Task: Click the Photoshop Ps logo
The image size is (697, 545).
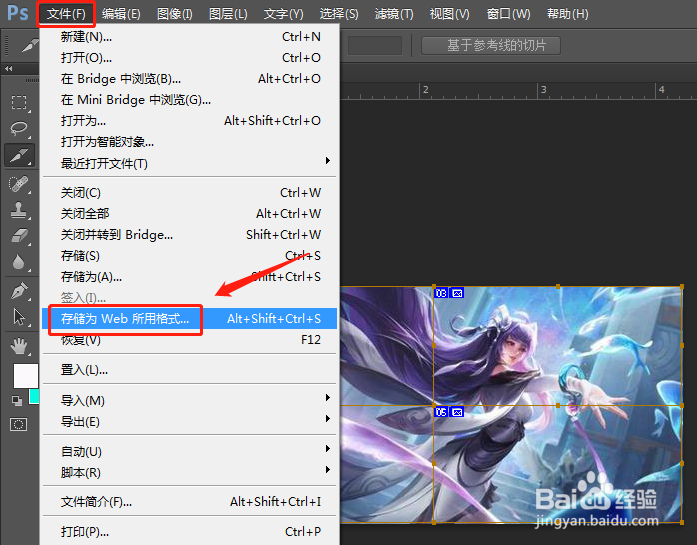Action: tap(18, 13)
